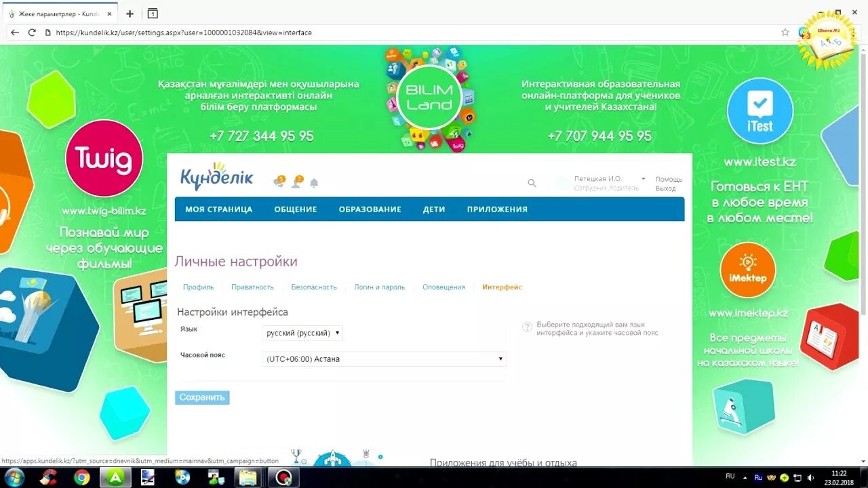Open the МОЯ СТРАНИЦА menu
Screen dimensions: 868x488
tap(219, 209)
